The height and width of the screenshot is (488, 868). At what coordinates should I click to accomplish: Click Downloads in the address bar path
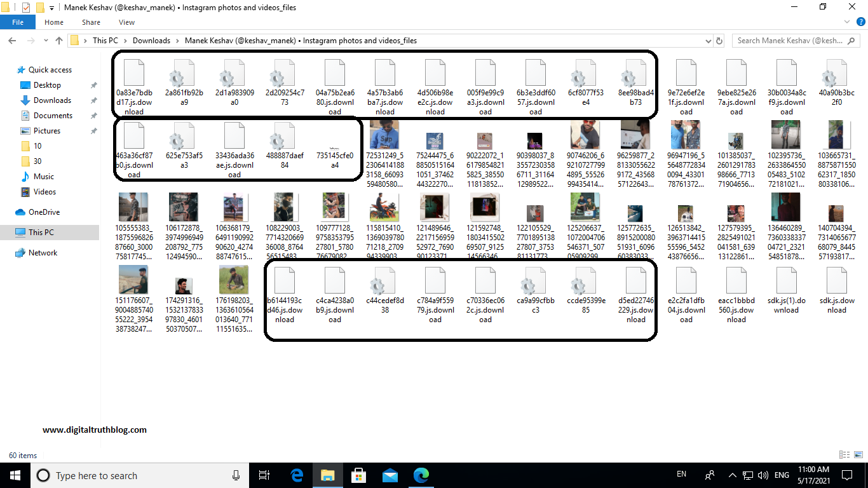[x=151, y=41]
